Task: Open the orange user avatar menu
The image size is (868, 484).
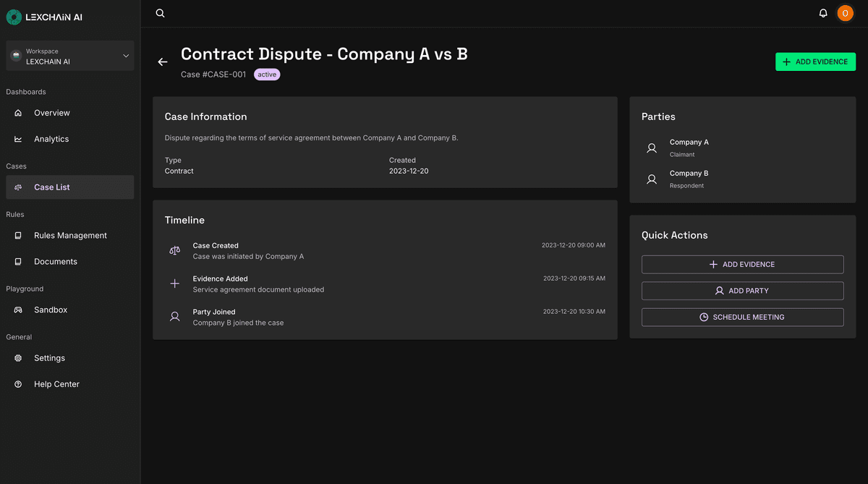Action: click(845, 13)
